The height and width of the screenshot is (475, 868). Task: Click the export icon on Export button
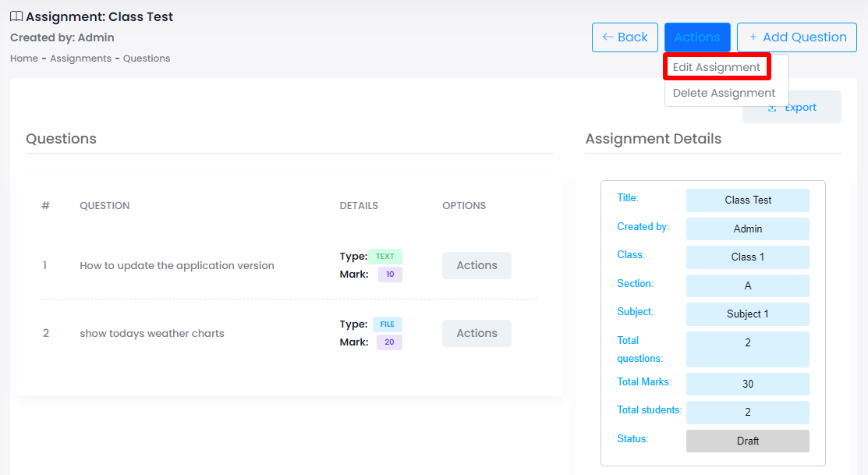pyautogui.click(x=772, y=108)
